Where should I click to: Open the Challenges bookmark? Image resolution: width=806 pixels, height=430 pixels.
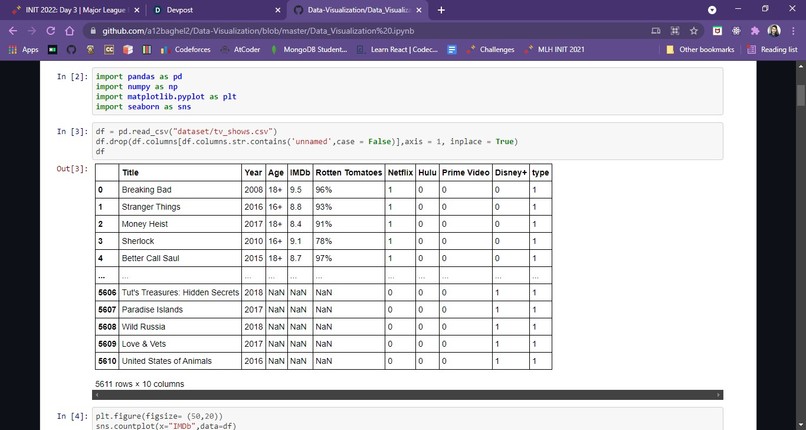click(490, 50)
